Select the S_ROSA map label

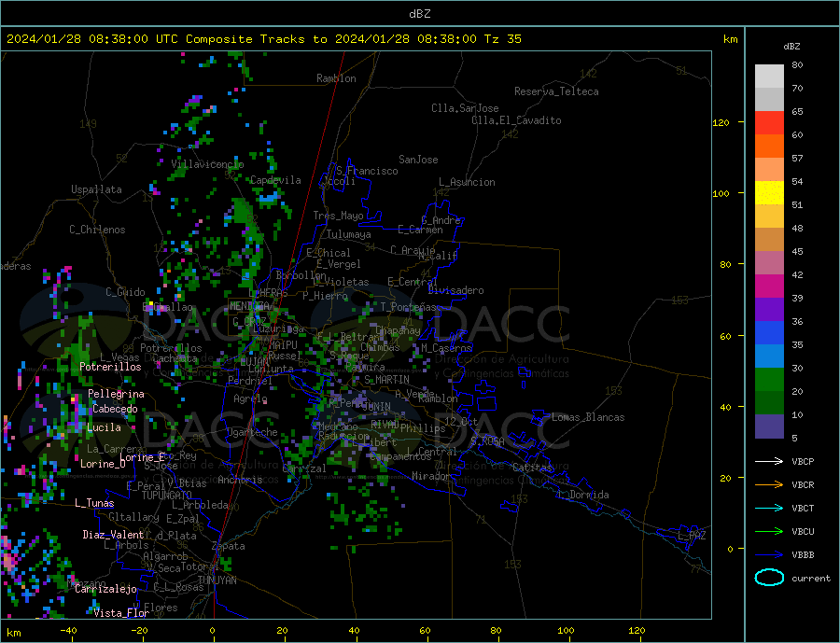[x=487, y=441]
